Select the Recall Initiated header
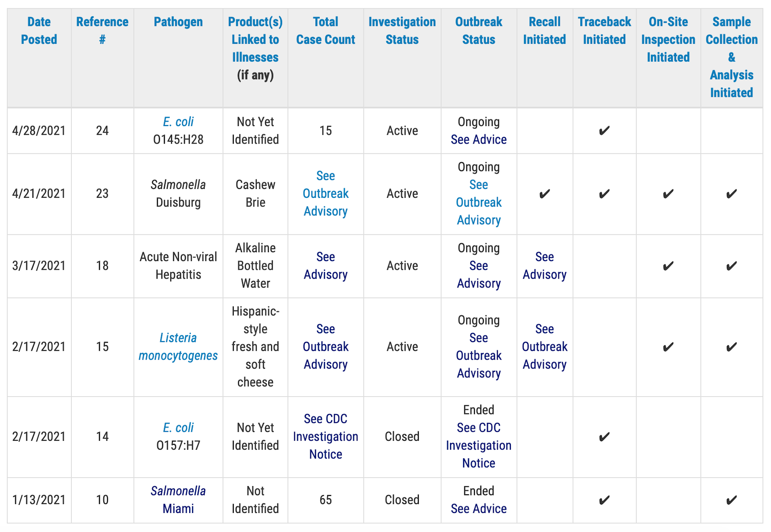771x532 pixels. (x=544, y=30)
